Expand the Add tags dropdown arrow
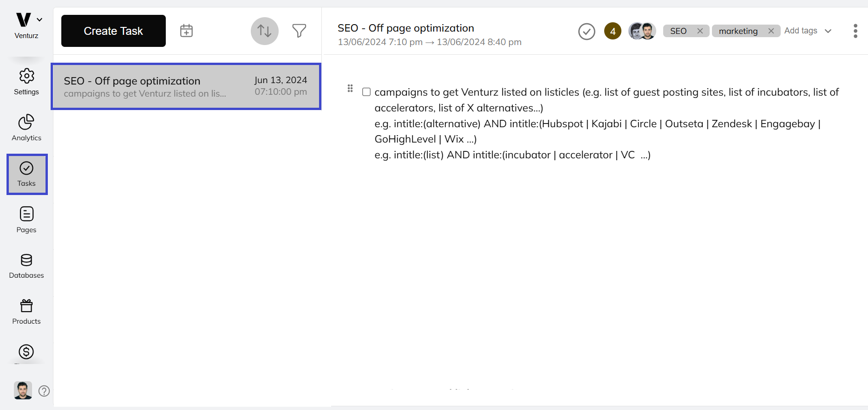This screenshot has width=868, height=410. (x=828, y=31)
